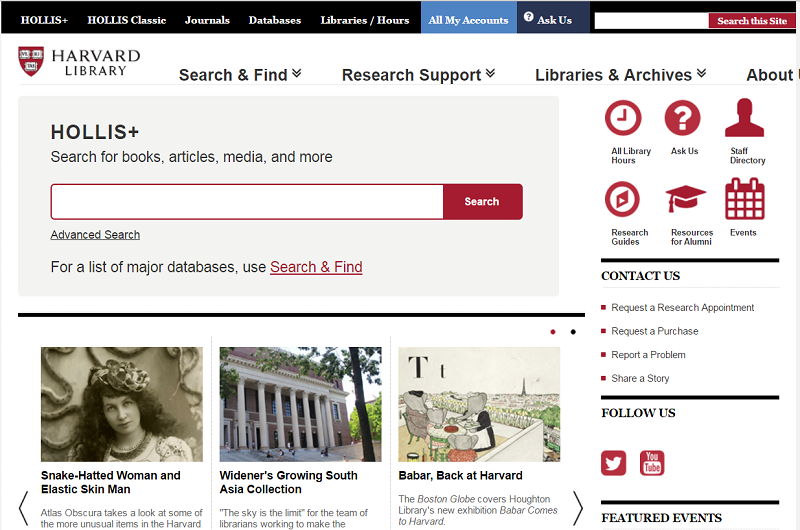The width and height of the screenshot is (800, 530).
Task: Visit the Twitter page icon
Action: [x=613, y=463]
